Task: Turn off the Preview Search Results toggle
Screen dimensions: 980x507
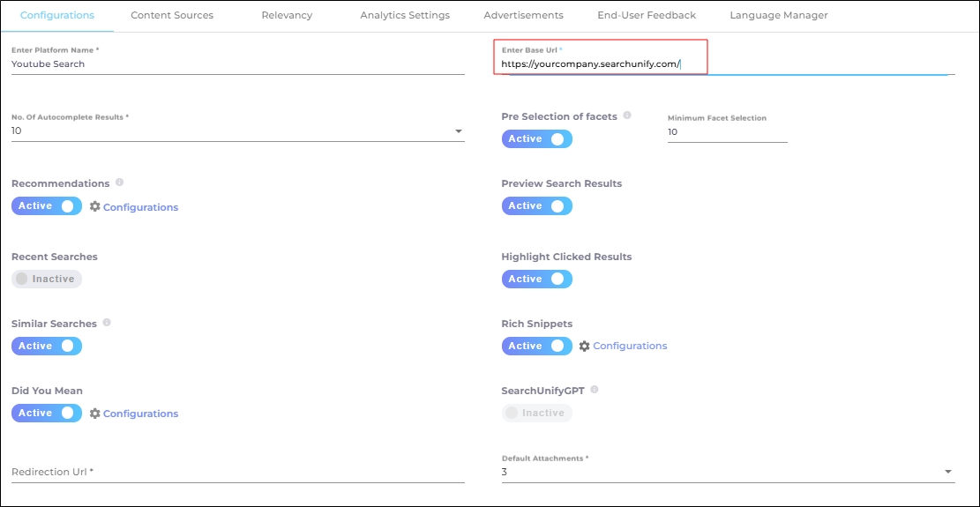Action: coord(536,205)
